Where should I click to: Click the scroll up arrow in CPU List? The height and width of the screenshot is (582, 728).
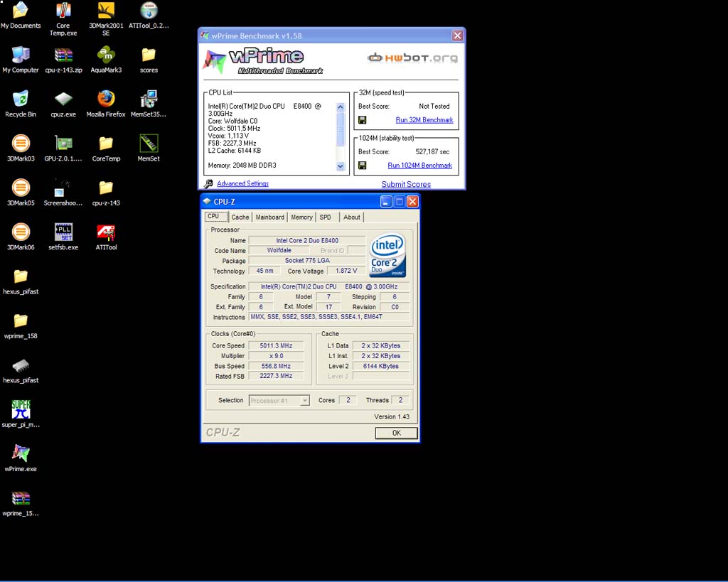pos(341,107)
